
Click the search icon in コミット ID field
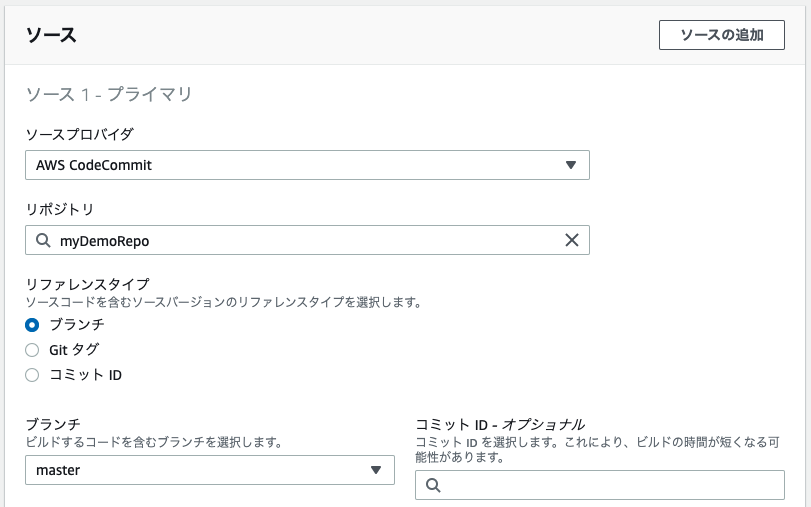pyautogui.click(x=433, y=485)
